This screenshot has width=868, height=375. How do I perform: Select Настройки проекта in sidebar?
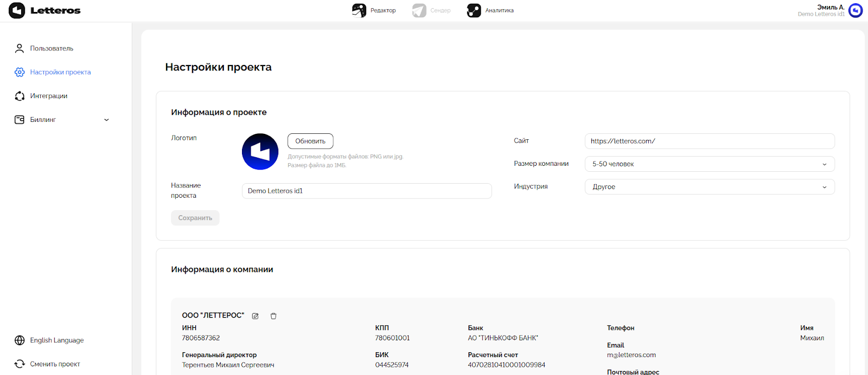coord(60,72)
